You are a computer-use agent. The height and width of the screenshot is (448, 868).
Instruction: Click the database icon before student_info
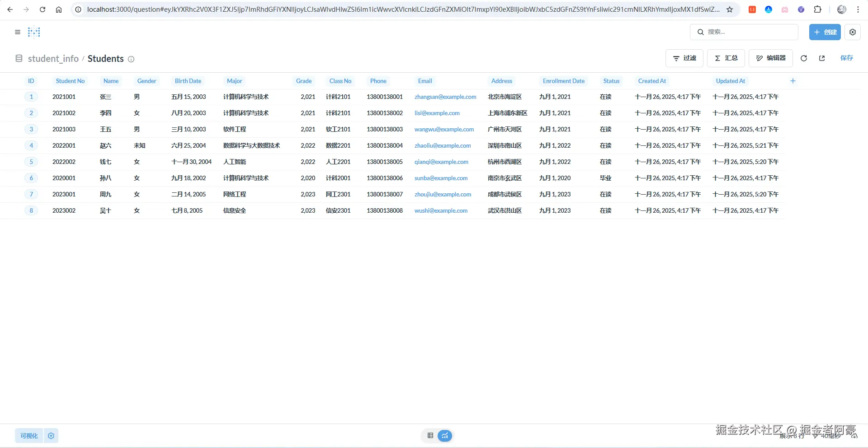pos(19,59)
